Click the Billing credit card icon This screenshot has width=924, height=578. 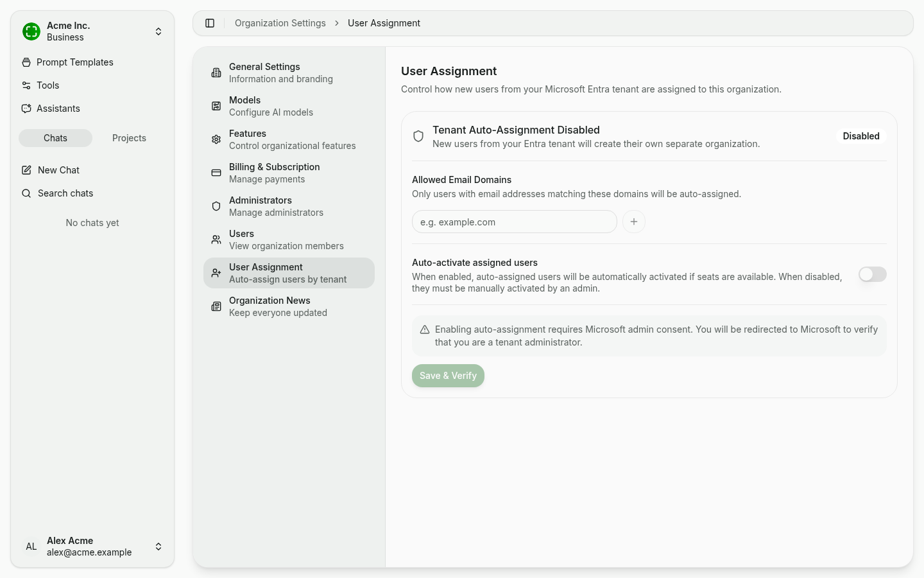[x=216, y=173]
